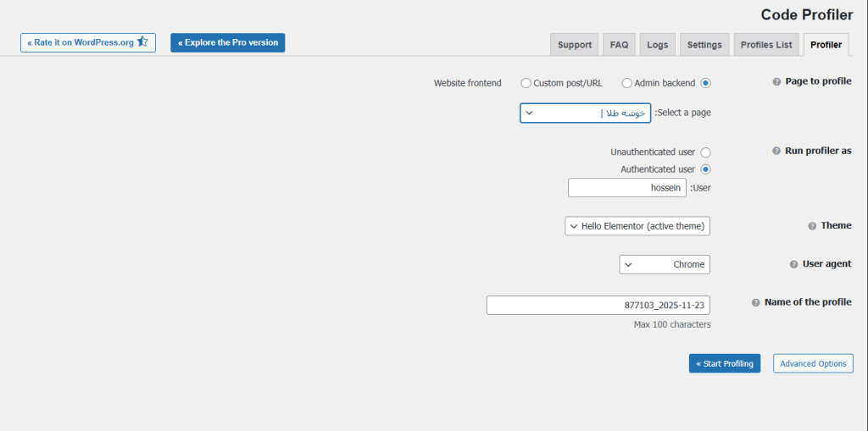Viewport: 868px width, 431px height.
Task: Open the help tooltip icon for Theme
Action: pyautogui.click(x=812, y=226)
